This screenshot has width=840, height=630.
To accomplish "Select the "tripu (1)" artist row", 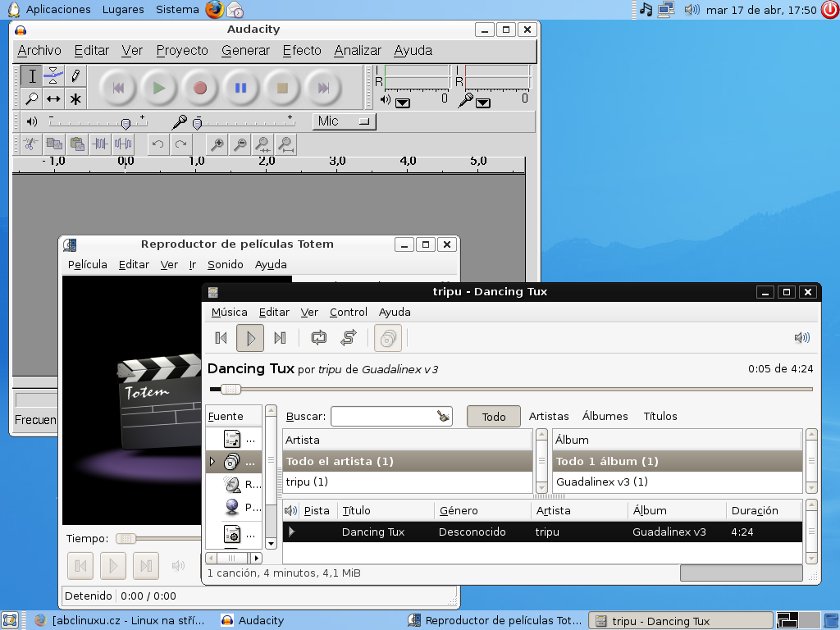I will click(x=408, y=482).
